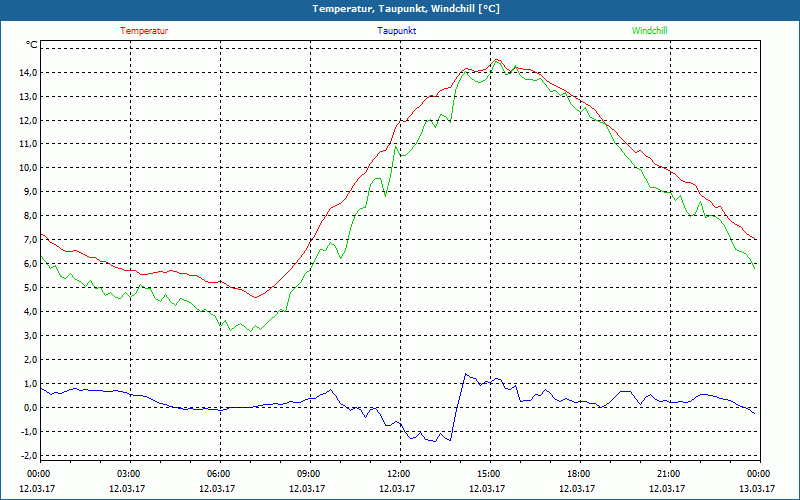This screenshot has width=800, height=500.
Task: Click the 13.03.17 date label
Action: (x=757, y=488)
